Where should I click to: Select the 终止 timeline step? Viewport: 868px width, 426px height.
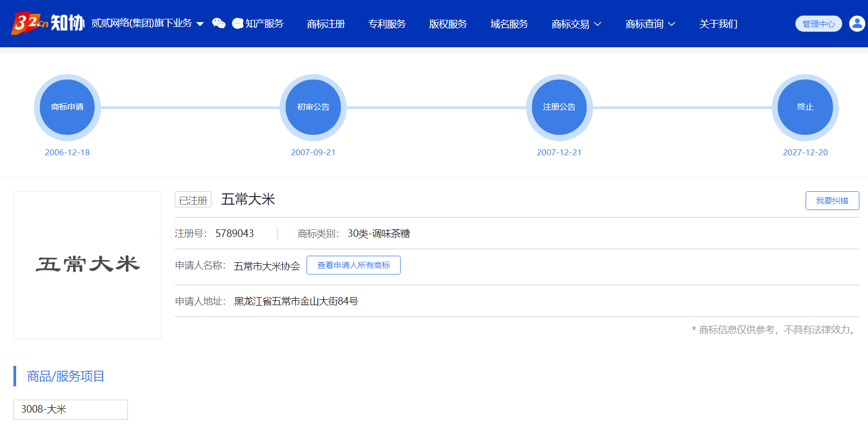(805, 107)
